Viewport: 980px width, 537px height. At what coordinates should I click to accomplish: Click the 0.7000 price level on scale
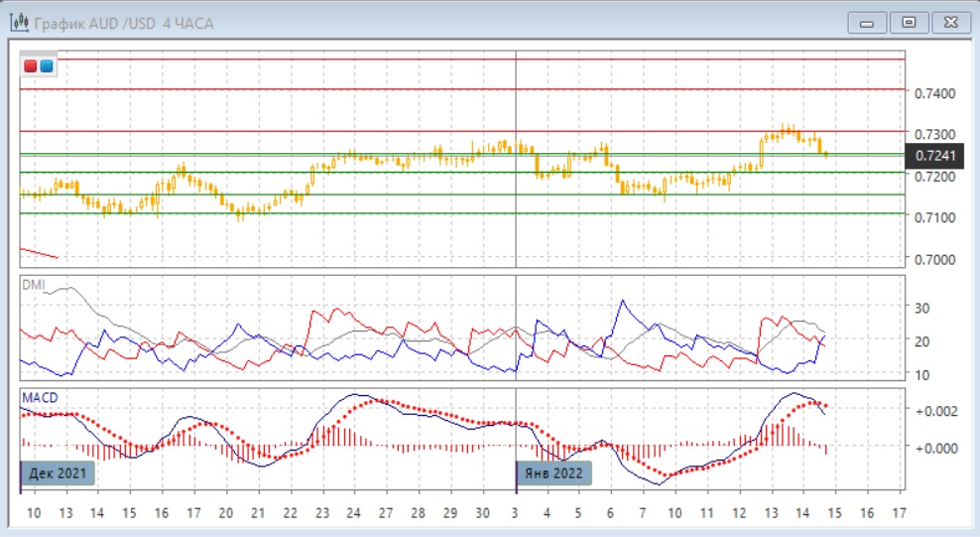click(x=934, y=260)
